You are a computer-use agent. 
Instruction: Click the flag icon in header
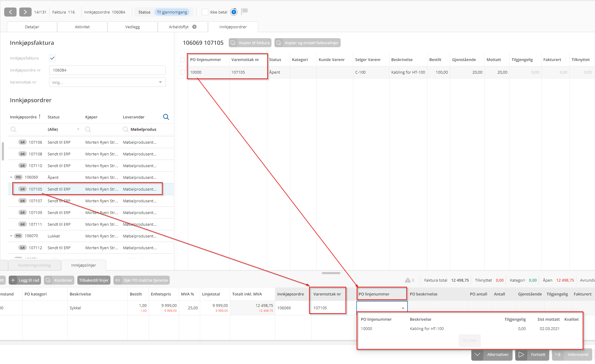pyautogui.click(x=245, y=11)
